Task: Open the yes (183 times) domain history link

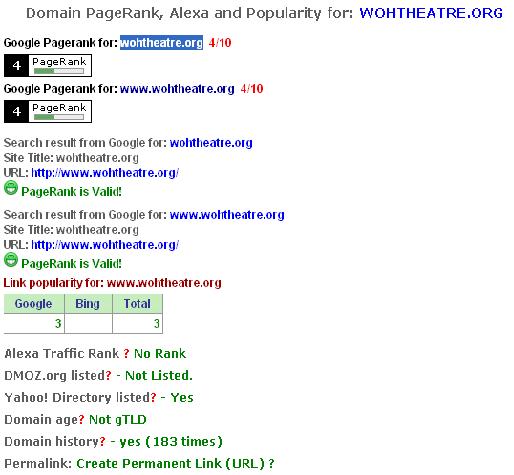Action: [171, 442]
